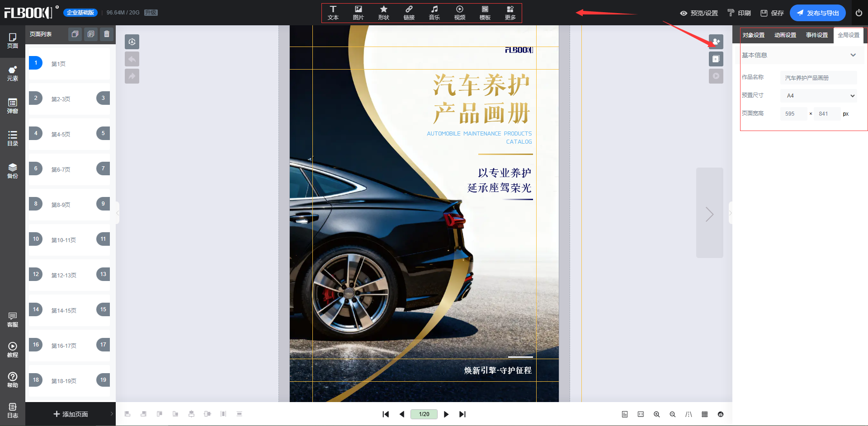The height and width of the screenshot is (426, 868).
Task: Switch to 动画设置 tab
Action: tap(785, 35)
